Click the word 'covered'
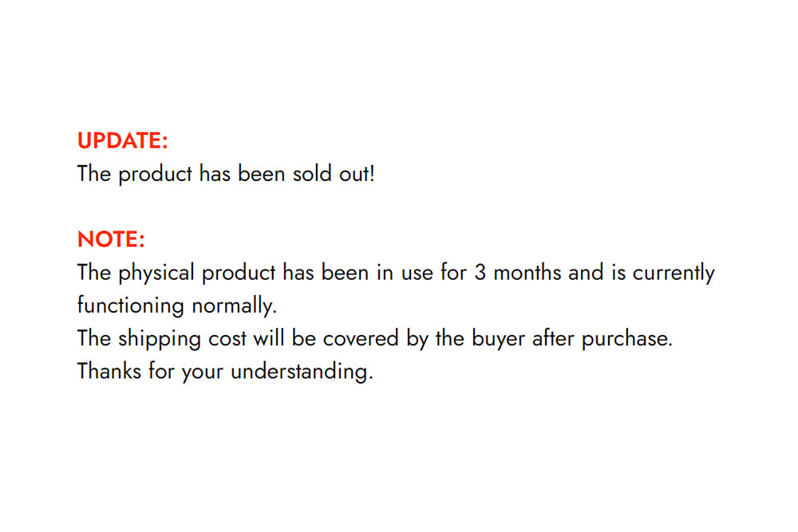Viewport: 798px width, 532px height. pyautogui.click(x=361, y=339)
